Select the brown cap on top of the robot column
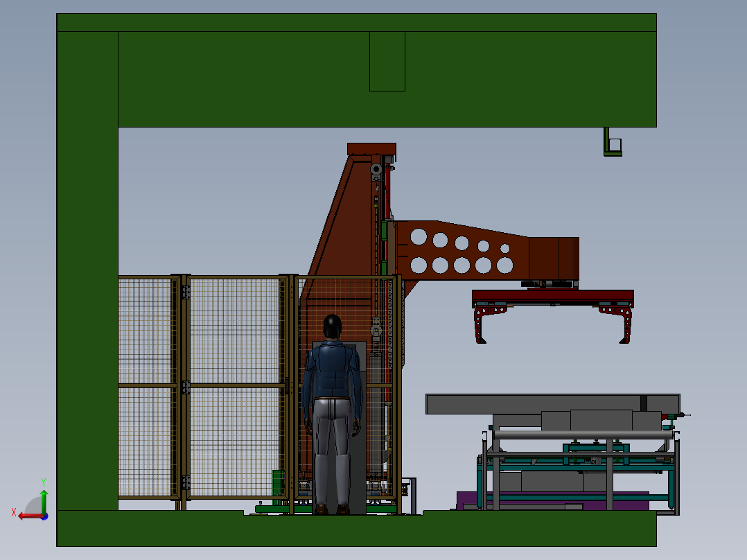 point(371,149)
